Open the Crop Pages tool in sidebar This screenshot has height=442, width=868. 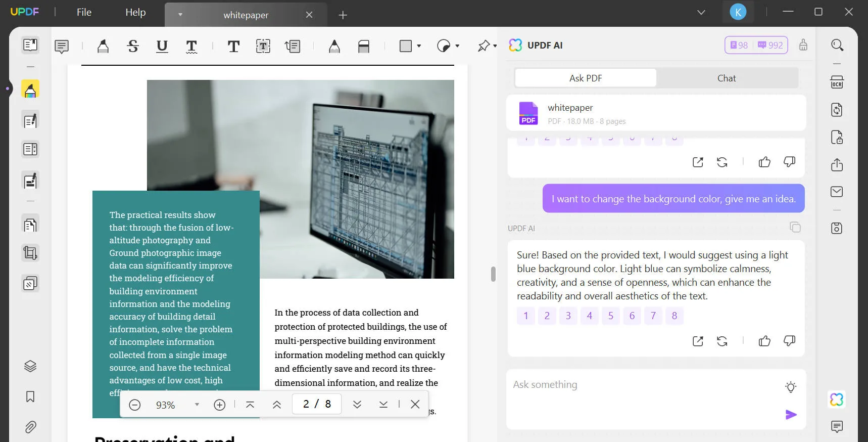[x=30, y=252]
